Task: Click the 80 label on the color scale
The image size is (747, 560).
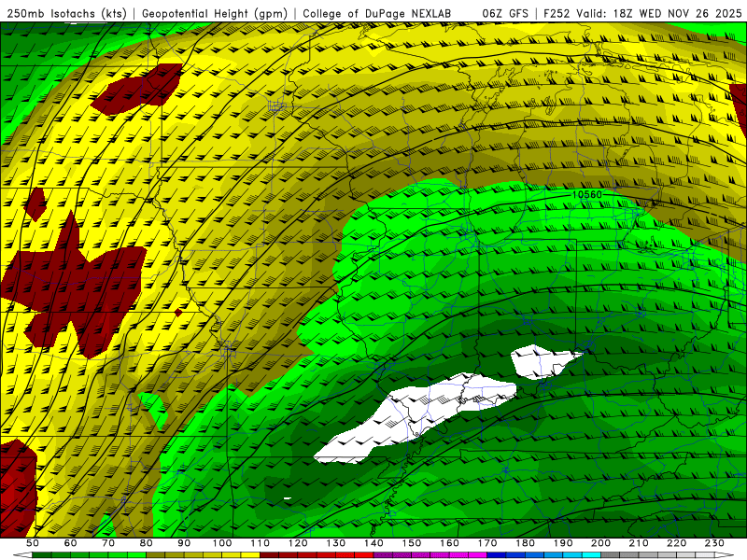Action: 147,543
